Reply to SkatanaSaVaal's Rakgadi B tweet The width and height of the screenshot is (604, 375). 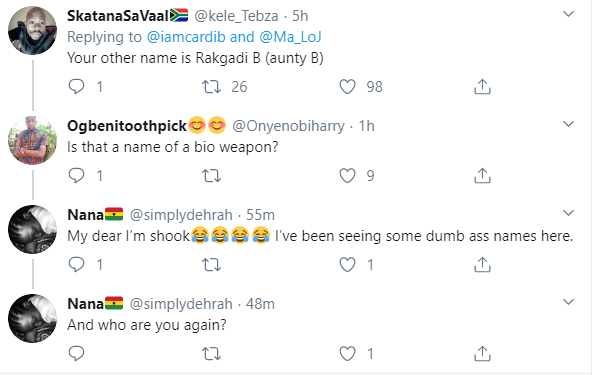point(76,87)
